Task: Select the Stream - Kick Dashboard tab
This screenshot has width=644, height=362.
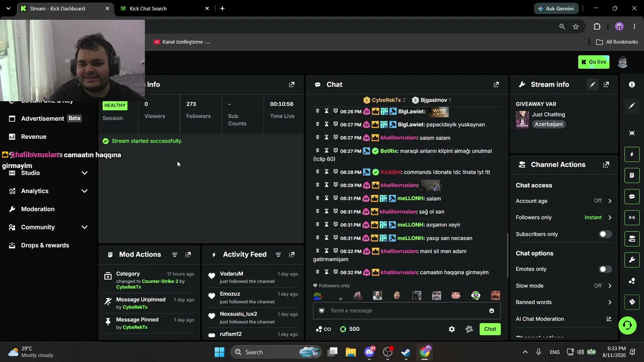Action: pos(64,9)
